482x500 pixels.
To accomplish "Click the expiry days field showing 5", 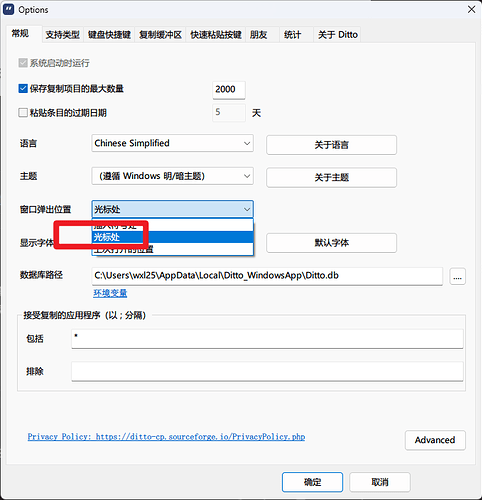I will point(229,113).
